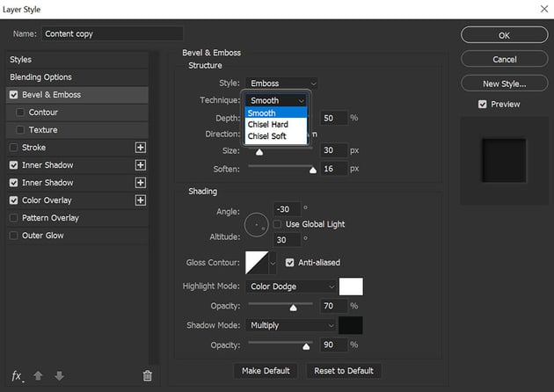Viewport: 554px width, 392px height.
Task: Enable the Texture checkbox
Action: tap(20, 130)
